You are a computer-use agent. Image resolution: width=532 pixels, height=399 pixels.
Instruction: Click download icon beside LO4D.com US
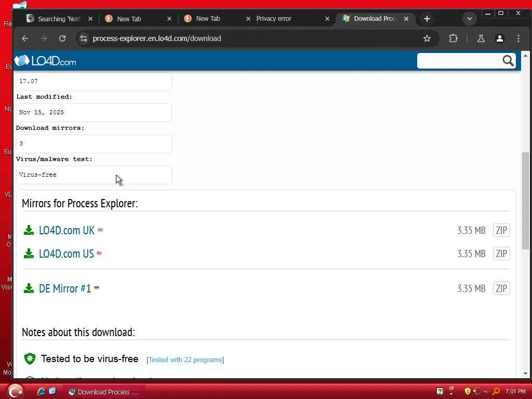coord(29,254)
